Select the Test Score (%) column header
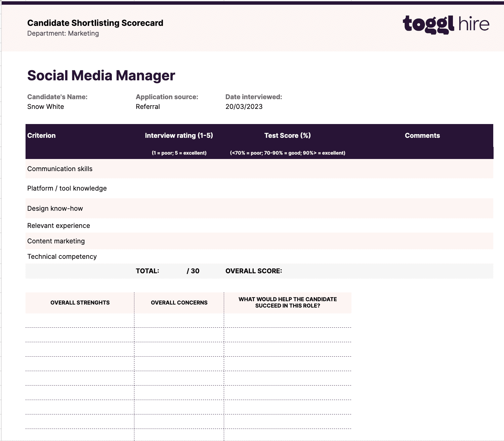Viewport: 504px width, 441px height. click(x=287, y=135)
